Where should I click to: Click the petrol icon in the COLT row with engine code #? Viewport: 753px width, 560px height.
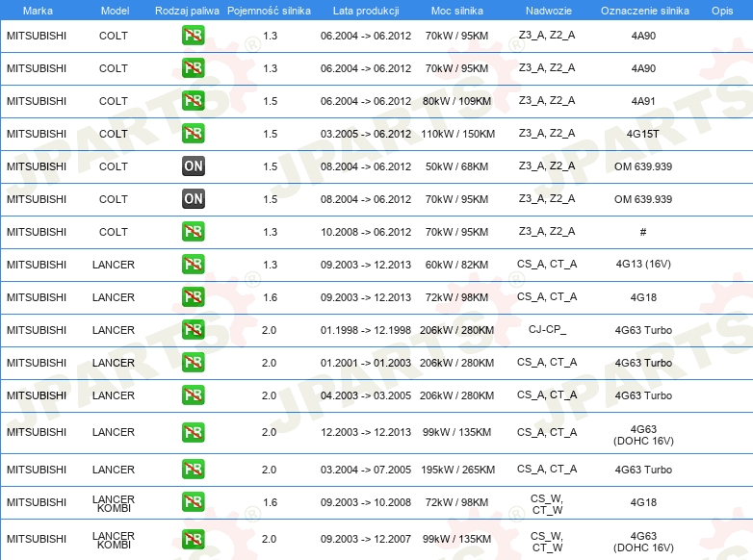[193, 231]
